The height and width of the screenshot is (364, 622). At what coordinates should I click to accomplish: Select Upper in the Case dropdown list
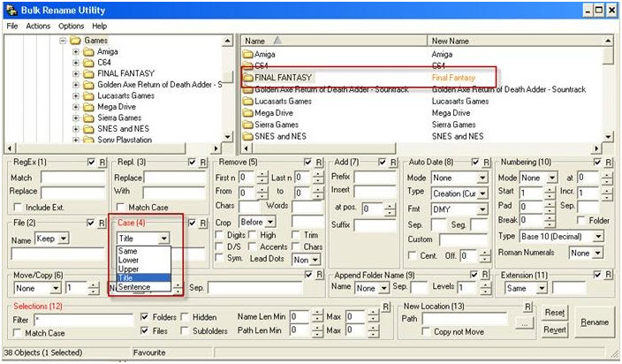pos(144,269)
